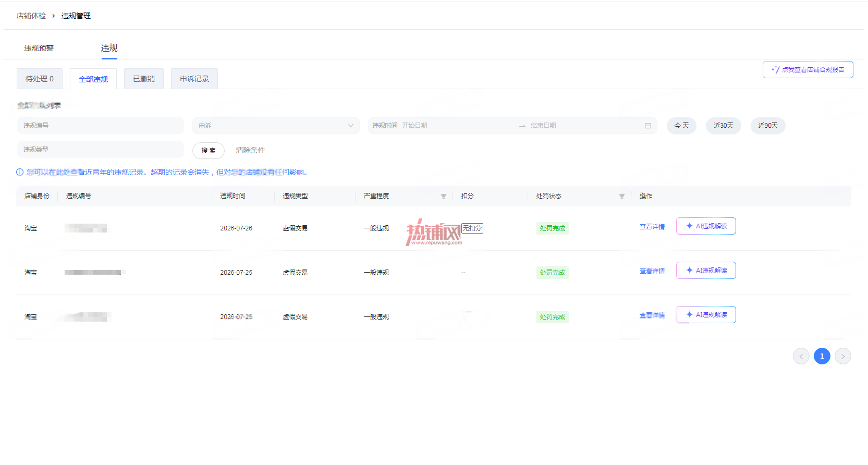Screen dimensions: 868x465
Task: Select page 1 in pagination
Action: click(822, 356)
